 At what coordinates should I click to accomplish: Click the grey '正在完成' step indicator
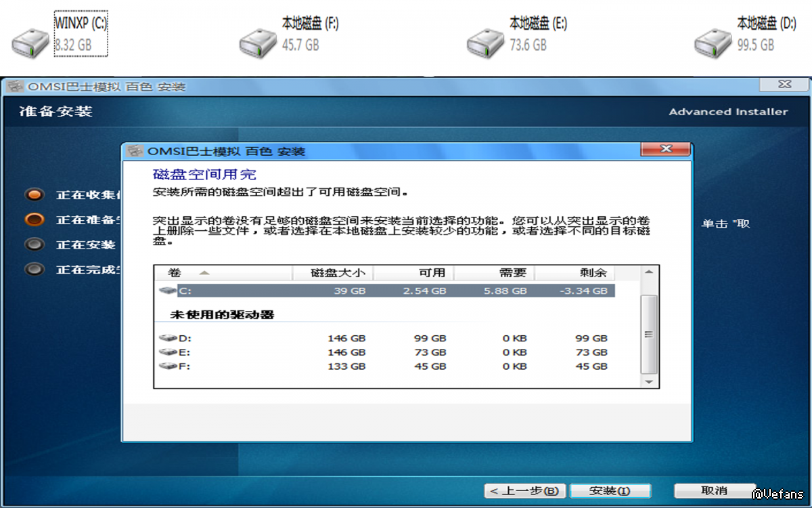coord(34,270)
